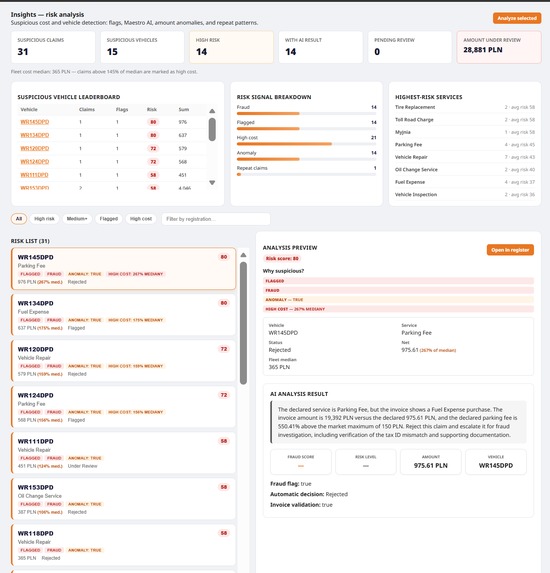Click Tire Replacement in highest-risk services
Image resolution: width=550 pixels, height=573 pixels.
click(x=464, y=107)
